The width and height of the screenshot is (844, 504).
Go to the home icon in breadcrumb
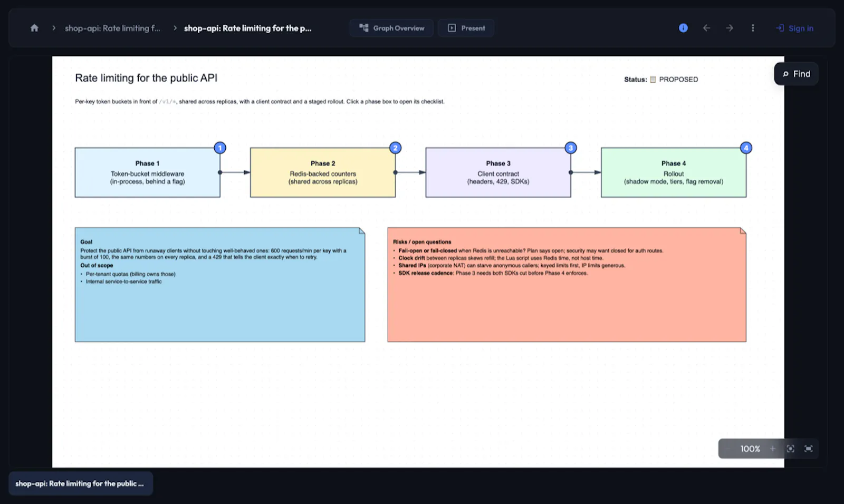[x=34, y=28]
